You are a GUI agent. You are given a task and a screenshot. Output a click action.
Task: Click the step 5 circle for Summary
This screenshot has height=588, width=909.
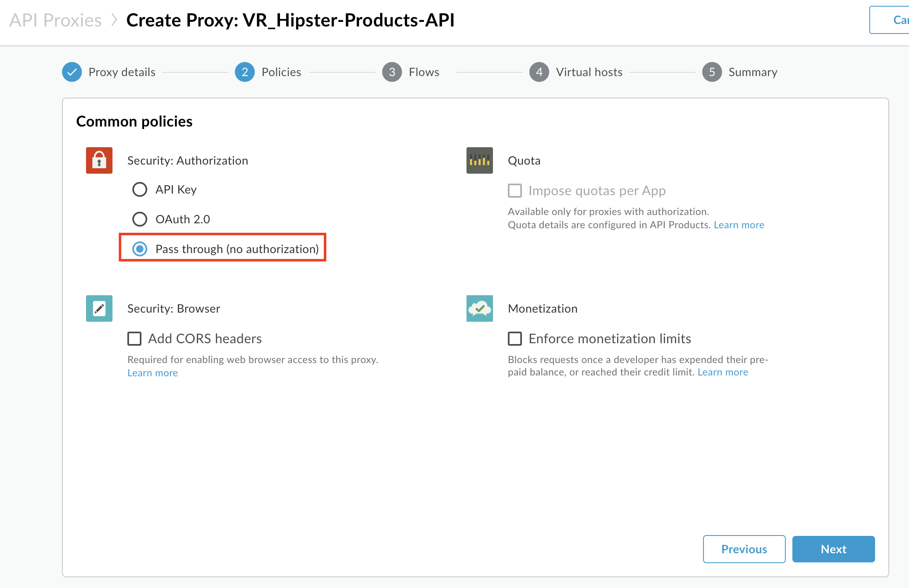pos(712,72)
